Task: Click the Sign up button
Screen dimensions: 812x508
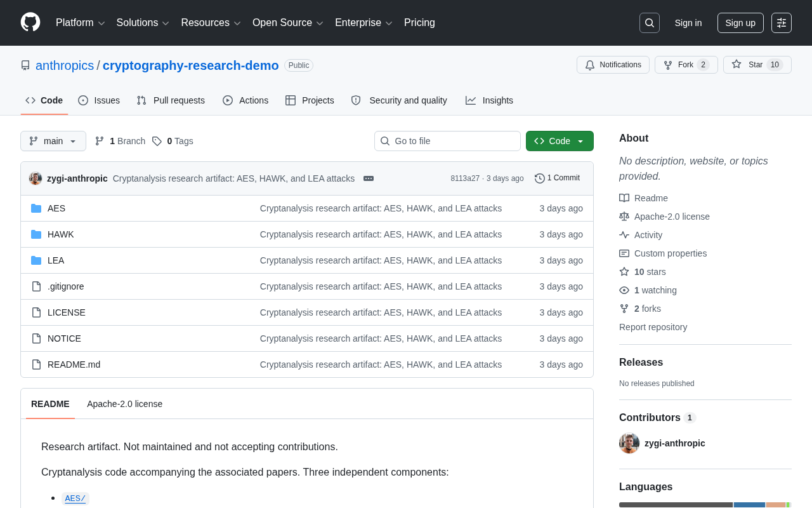Action: (x=740, y=23)
